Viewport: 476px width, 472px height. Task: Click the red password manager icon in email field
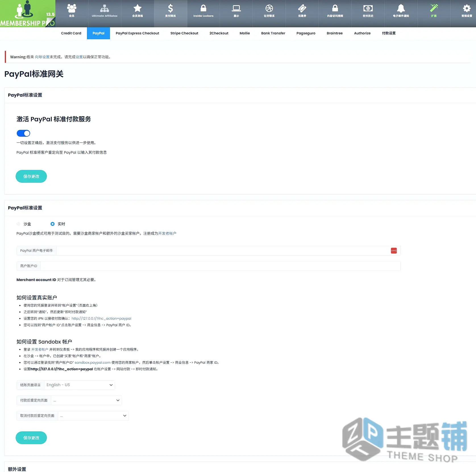click(394, 251)
